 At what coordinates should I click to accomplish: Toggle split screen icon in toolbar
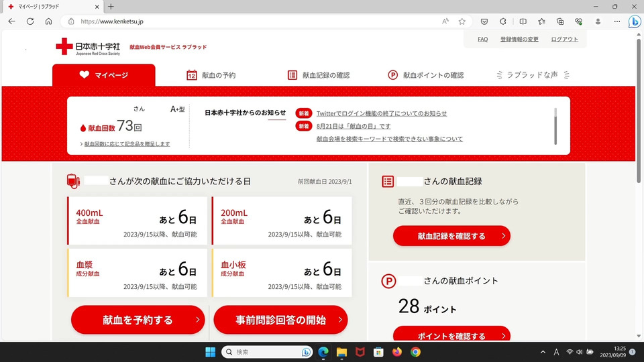[523, 21]
